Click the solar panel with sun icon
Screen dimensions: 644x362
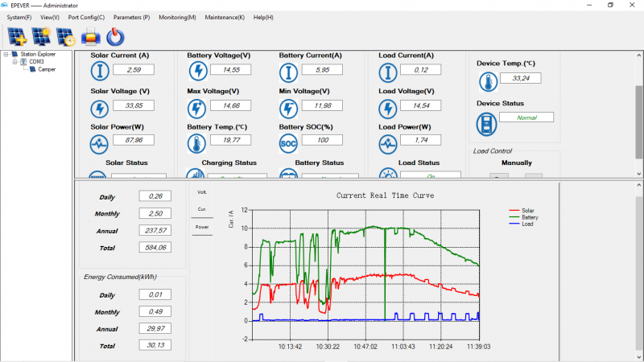tap(40, 36)
